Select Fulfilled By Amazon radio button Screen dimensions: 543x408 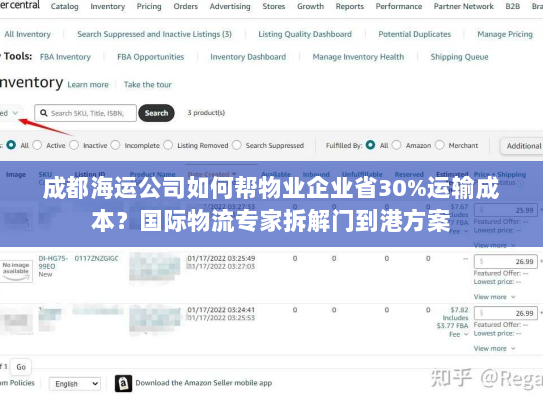tap(397, 145)
